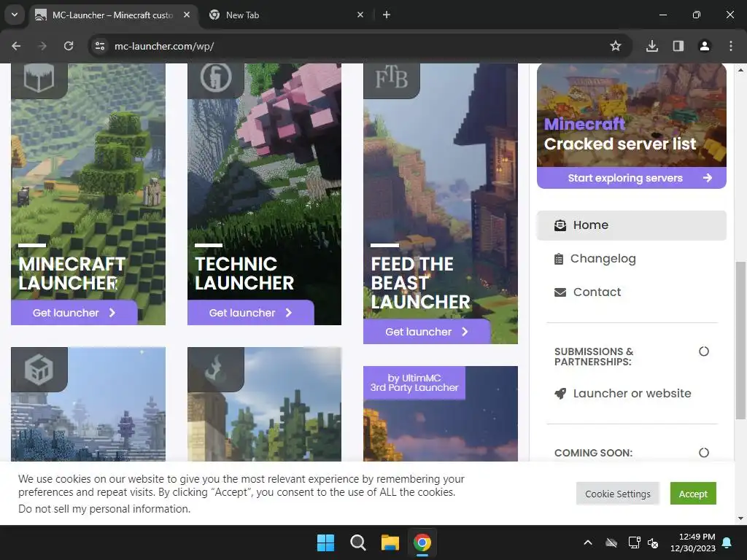Click the FTB logo icon
The width and height of the screenshot is (747, 560).
391,78
